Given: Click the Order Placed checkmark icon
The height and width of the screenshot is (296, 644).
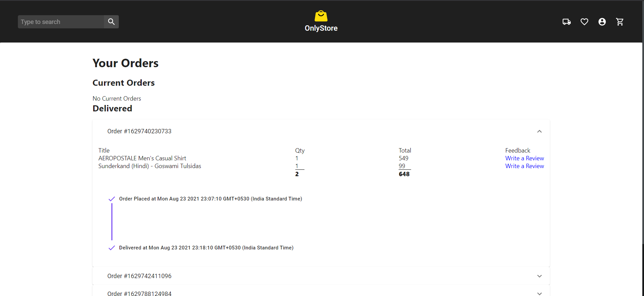Looking at the screenshot, I should tap(112, 199).
